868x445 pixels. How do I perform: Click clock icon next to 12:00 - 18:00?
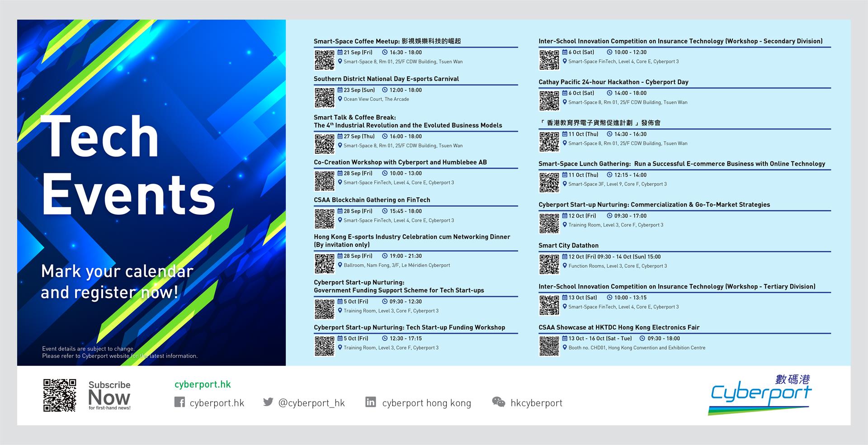click(x=385, y=90)
